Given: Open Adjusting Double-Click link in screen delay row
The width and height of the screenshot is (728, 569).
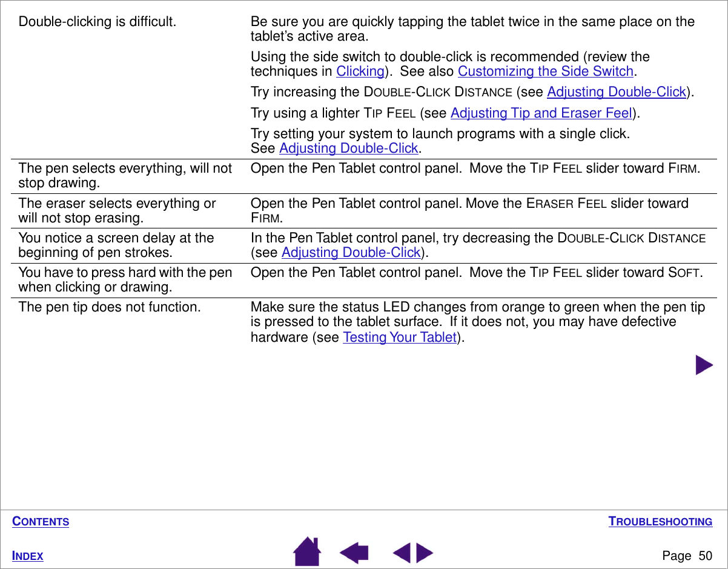Looking at the screenshot, I should (x=351, y=253).
